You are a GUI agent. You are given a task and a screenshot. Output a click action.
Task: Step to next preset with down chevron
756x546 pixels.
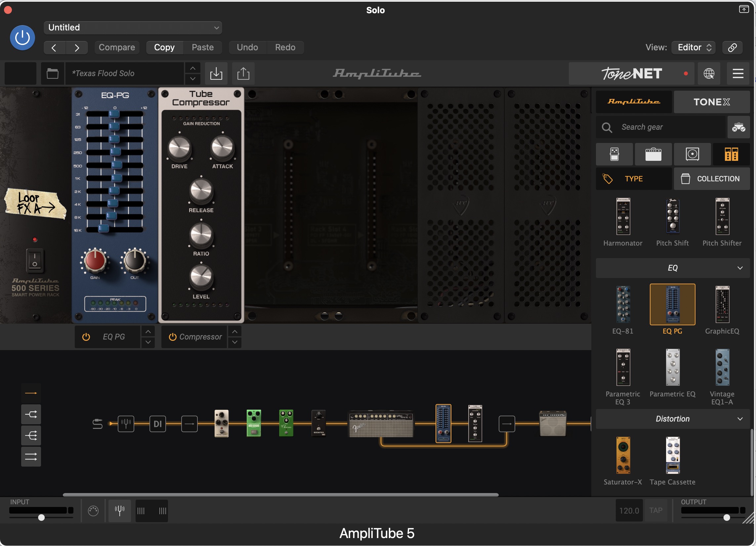click(193, 79)
